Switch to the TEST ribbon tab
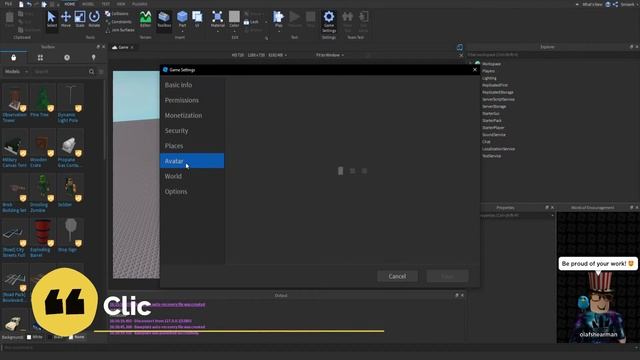Image resolution: width=640 pixels, height=360 pixels. click(105, 4)
